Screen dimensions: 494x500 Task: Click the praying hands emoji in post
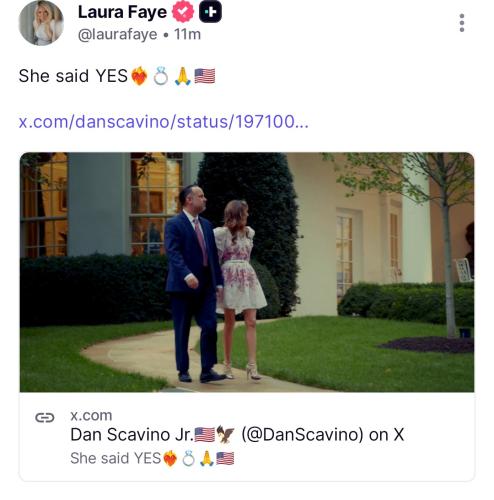[183, 76]
